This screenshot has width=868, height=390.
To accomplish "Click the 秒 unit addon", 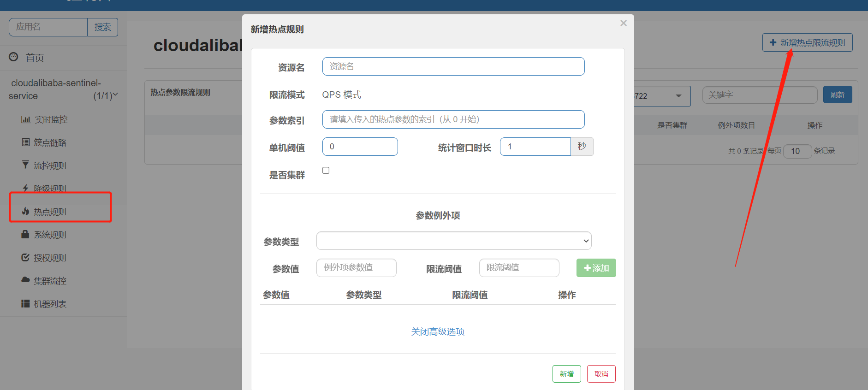I will [582, 147].
